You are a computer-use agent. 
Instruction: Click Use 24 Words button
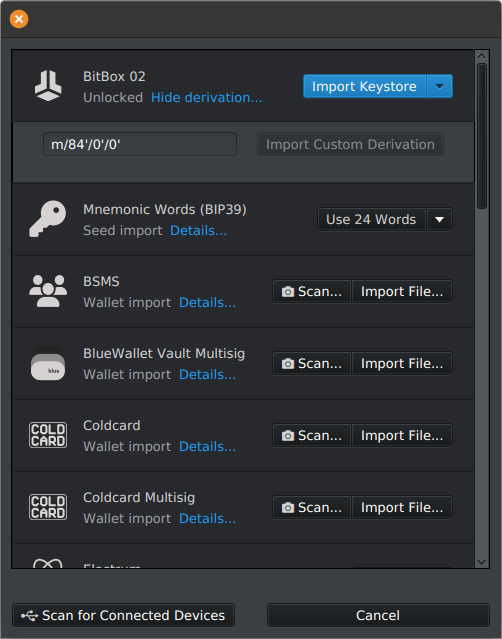(x=372, y=220)
